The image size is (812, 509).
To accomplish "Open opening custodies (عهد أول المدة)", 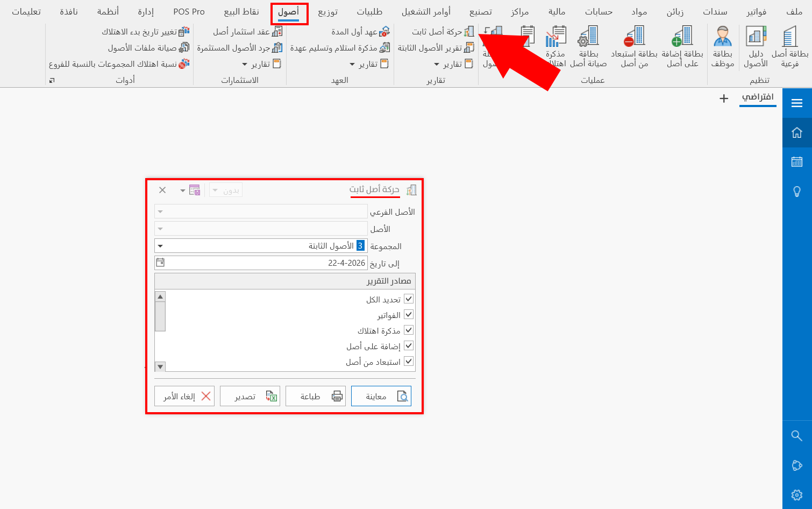I will click(x=360, y=32).
